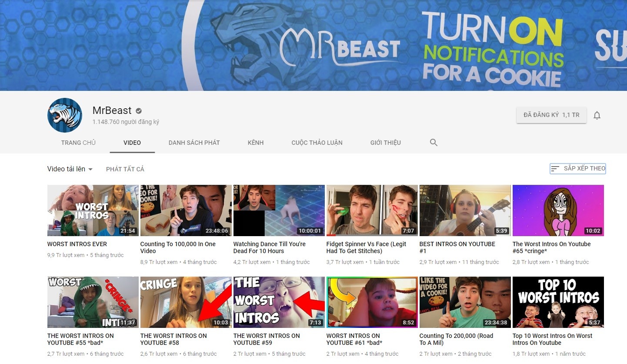Expand upload filter using its chevron arrow

coord(91,170)
